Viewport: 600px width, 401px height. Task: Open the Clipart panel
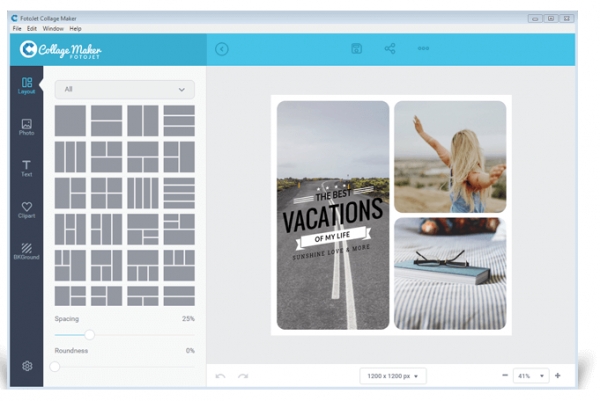26,209
